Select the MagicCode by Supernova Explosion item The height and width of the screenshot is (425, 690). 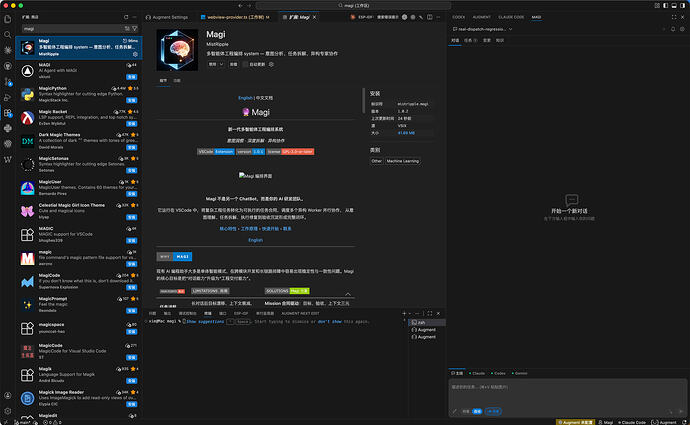[79, 281]
